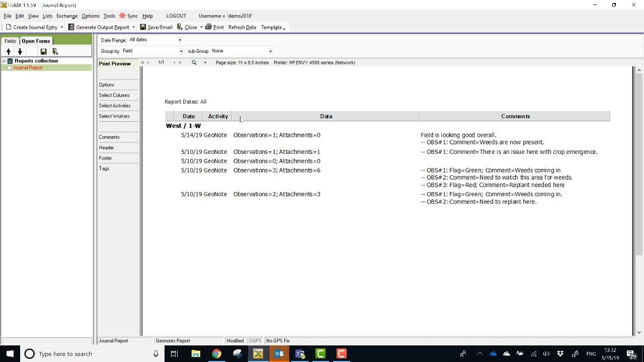This screenshot has width=644, height=362.
Task: Open File Explorer from the taskbar
Action: pos(196,354)
